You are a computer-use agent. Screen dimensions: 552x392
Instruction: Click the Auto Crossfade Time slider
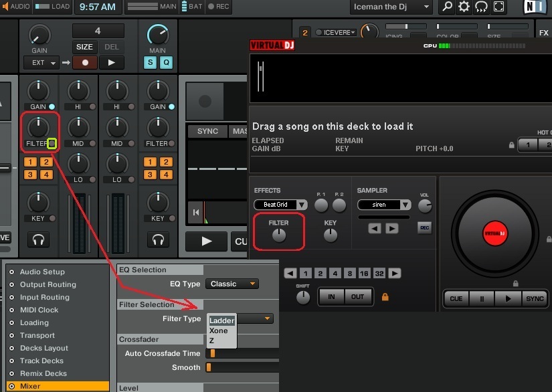pyautogui.click(x=242, y=353)
